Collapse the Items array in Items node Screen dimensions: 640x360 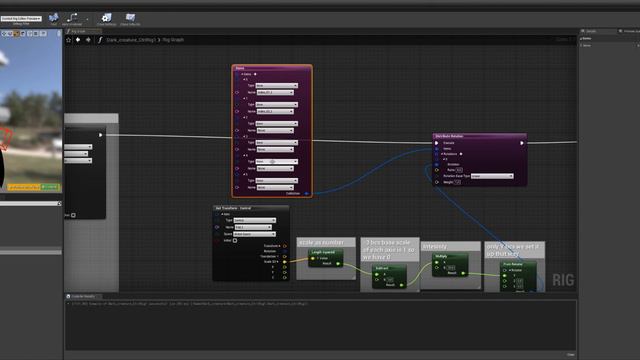pyautogui.click(x=242, y=74)
